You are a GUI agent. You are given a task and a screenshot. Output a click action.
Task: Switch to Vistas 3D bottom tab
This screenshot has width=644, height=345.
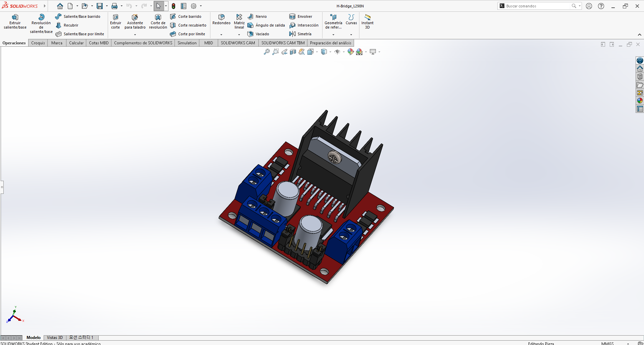[x=55, y=338]
